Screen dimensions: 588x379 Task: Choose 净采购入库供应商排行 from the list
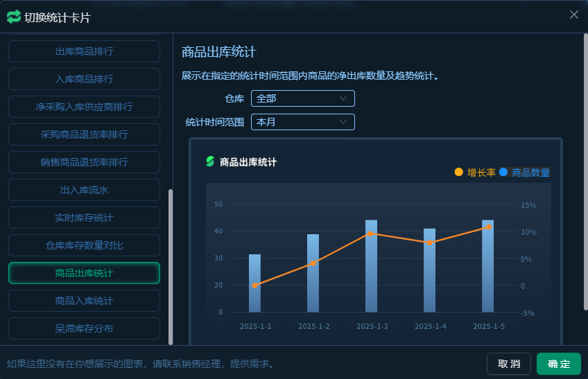click(84, 107)
